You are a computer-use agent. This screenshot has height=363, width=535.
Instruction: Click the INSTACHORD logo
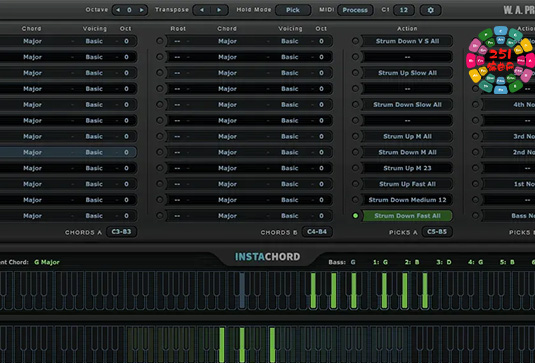(268, 257)
